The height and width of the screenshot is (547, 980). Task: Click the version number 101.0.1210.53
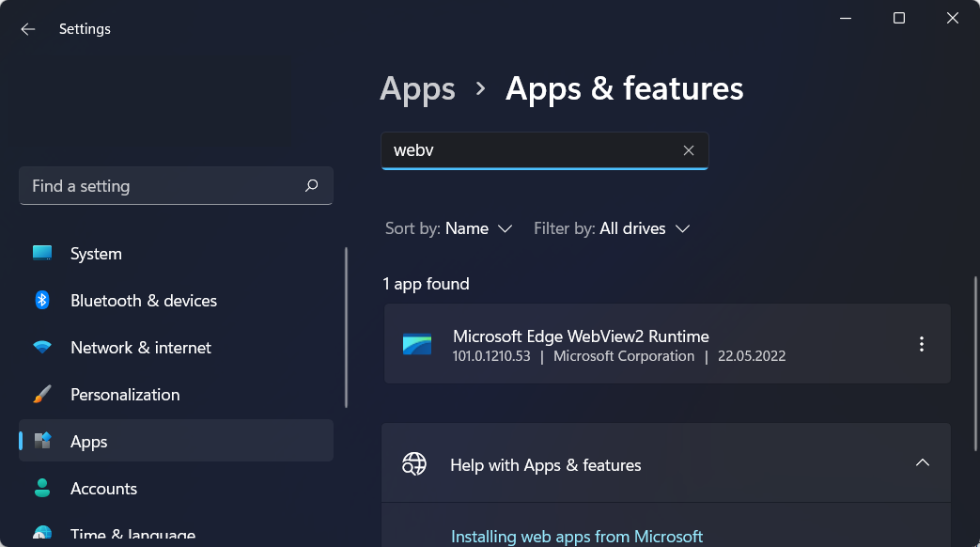point(491,355)
